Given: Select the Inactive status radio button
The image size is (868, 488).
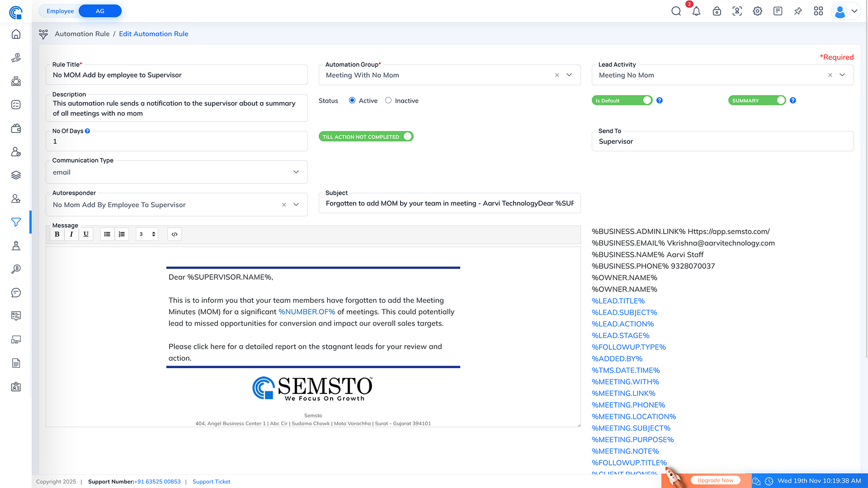Looking at the screenshot, I should [x=388, y=100].
